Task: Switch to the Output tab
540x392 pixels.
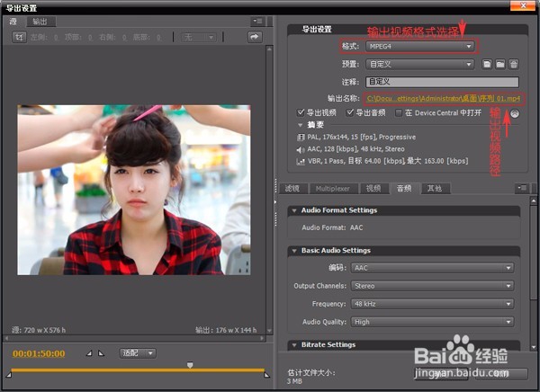Action: 40,22
